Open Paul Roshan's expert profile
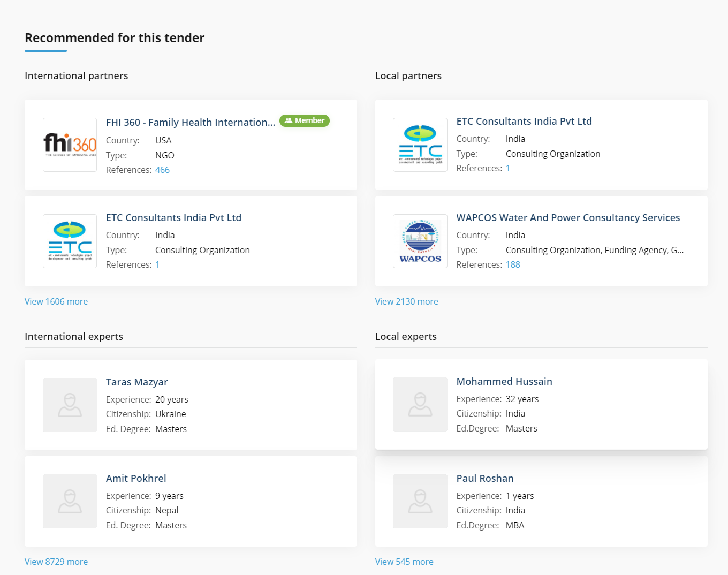This screenshot has height=575, width=728. pos(485,478)
